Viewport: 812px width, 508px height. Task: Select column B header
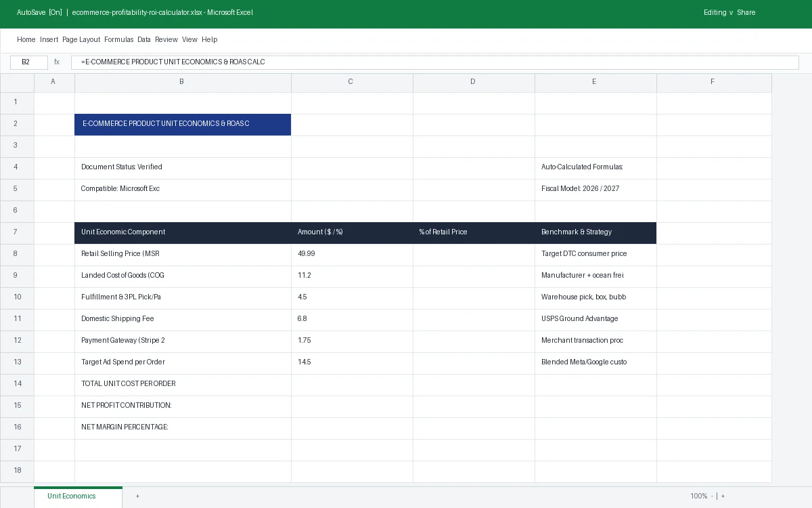coord(183,82)
